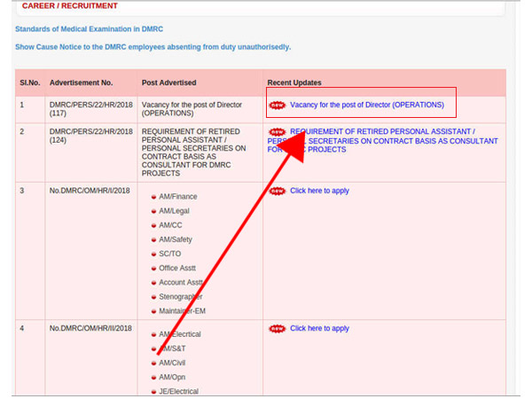The width and height of the screenshot is (532, 399).
Task: Click Stenographer list item
Action: 181,297
